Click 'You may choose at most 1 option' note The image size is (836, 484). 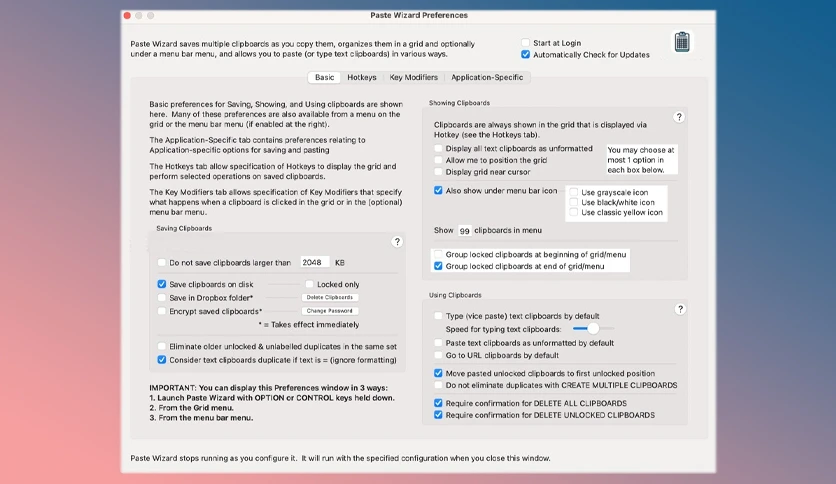click(641, 160)
